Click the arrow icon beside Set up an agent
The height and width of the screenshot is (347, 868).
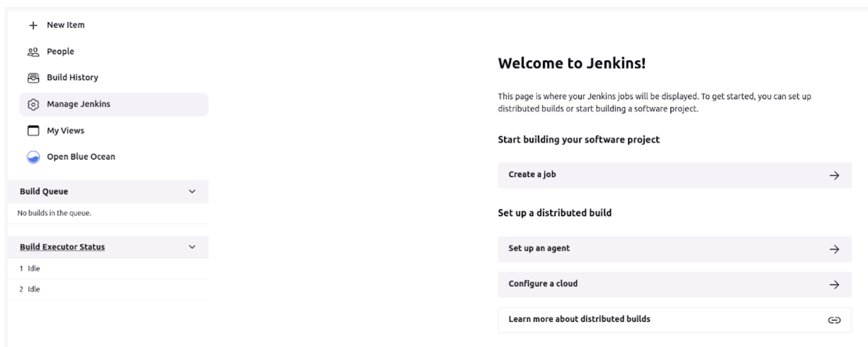[x=835, y=248]
